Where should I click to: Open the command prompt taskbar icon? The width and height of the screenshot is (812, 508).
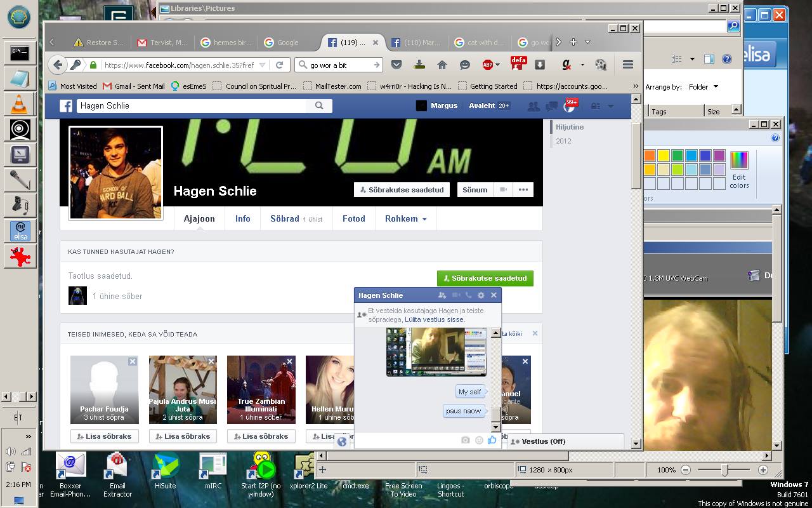click(20, 53)
